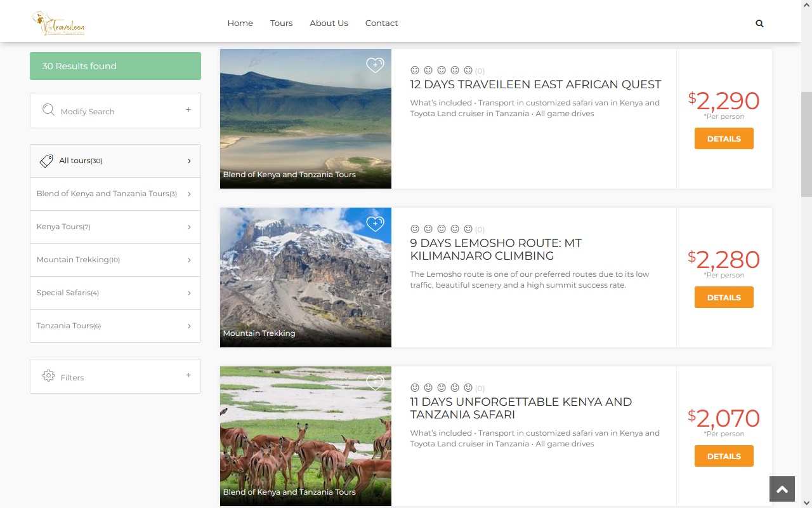Click chevron on All tours row
The height and width of the screenshot is (508, 812).
[x=189, y=161]
